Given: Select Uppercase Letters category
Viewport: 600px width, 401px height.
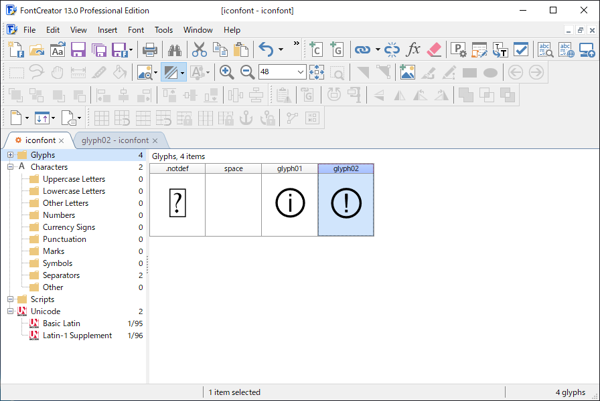Looking at the screenshot, I should point(74,179).
